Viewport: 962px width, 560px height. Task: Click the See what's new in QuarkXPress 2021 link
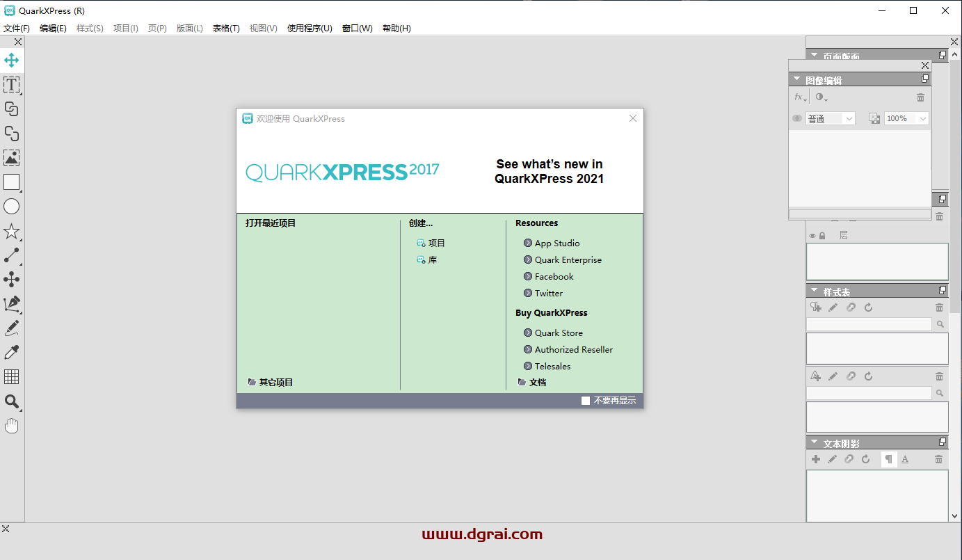pyautogui.click(x=549, y=171)
